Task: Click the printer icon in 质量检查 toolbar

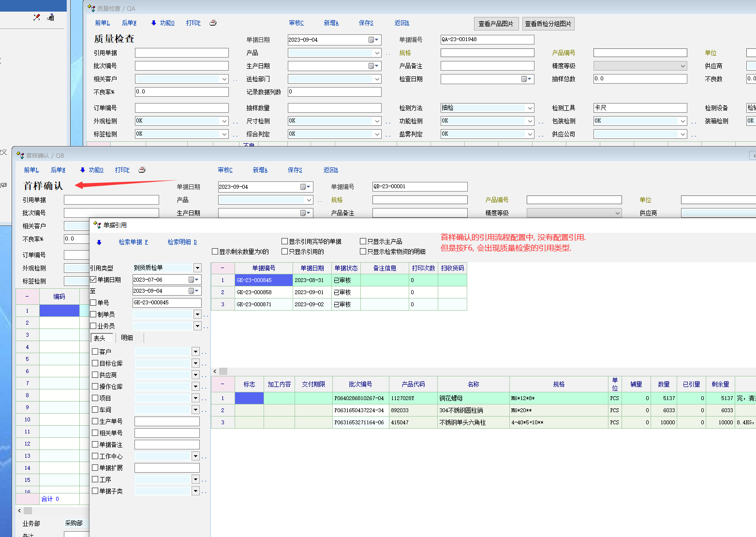Action: pos(213,23)
